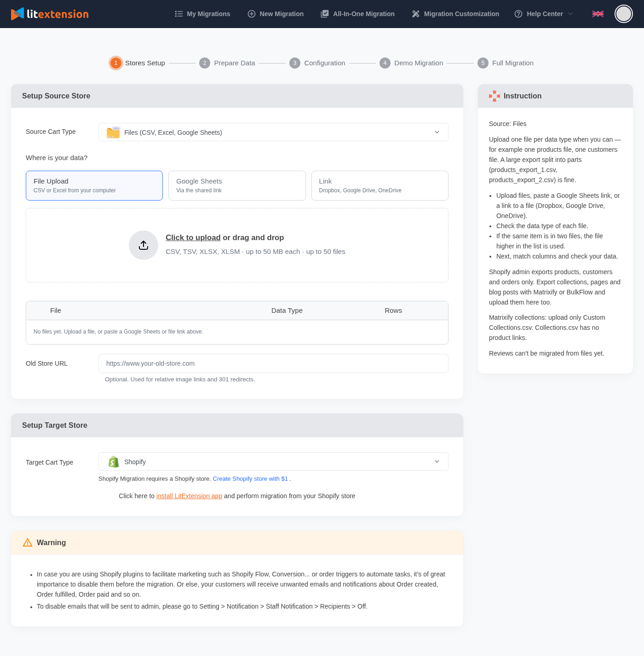Image resolution: width=644 pixels, height=656 pixels.
Task: Select the Google Sheets option
Action: pyautogui.click(x=237, y=186)
